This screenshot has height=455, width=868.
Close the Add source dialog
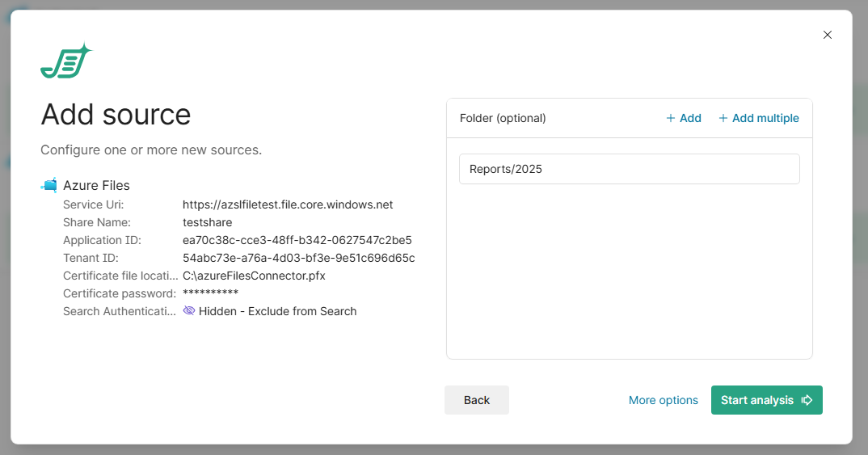pos(827,35)
